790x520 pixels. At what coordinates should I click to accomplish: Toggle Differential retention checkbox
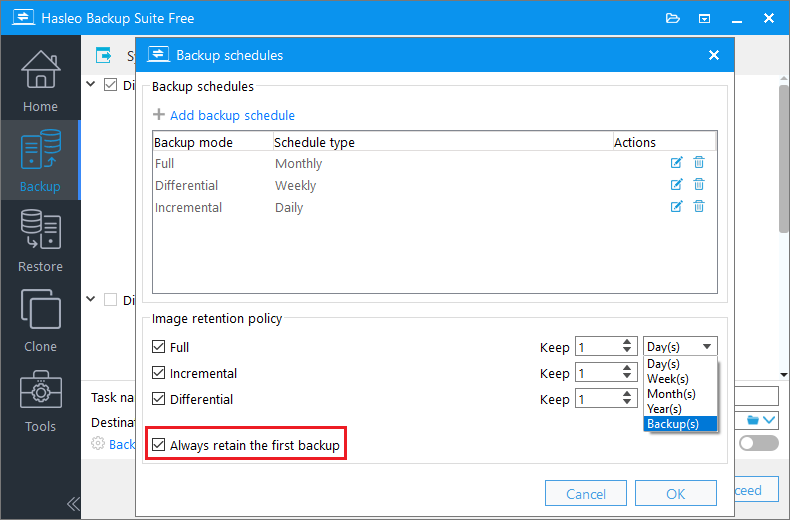[x=159, y=399]
